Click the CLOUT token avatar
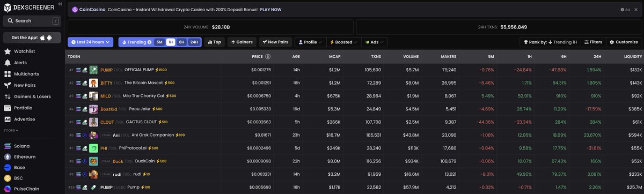The height and width of the screenshot is (194, 644). pos(93,122)
